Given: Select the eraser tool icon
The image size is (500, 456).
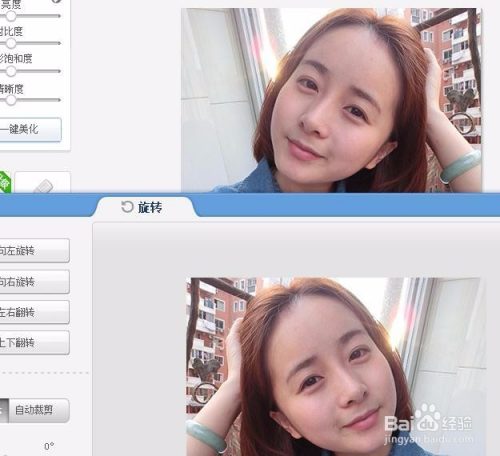Looking at the screenshot, I should coord(43,186).
